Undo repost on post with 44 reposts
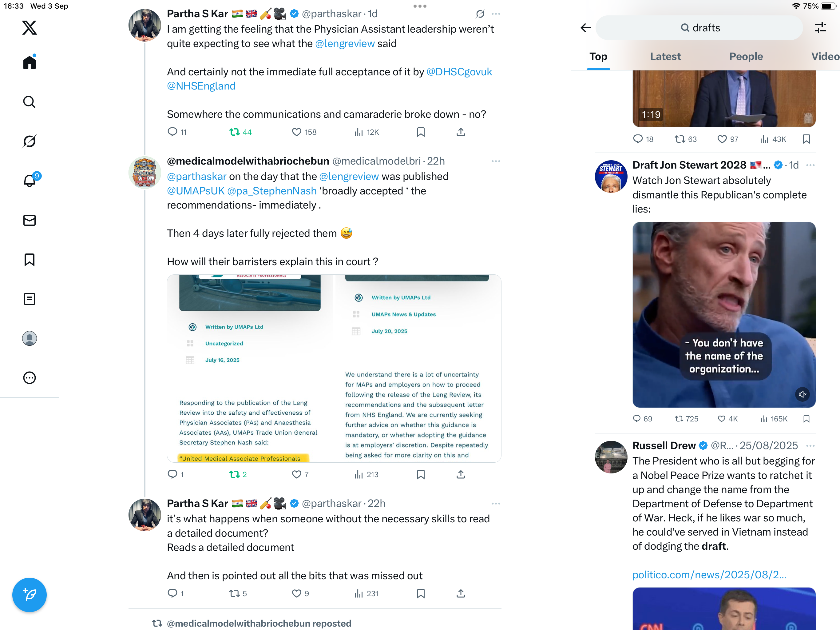840x630 pixels. coord(240,132)
